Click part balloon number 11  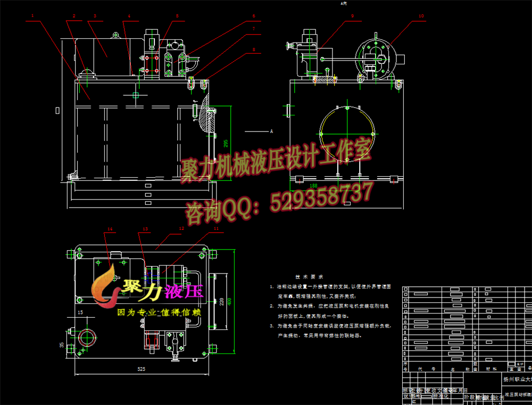217,228
